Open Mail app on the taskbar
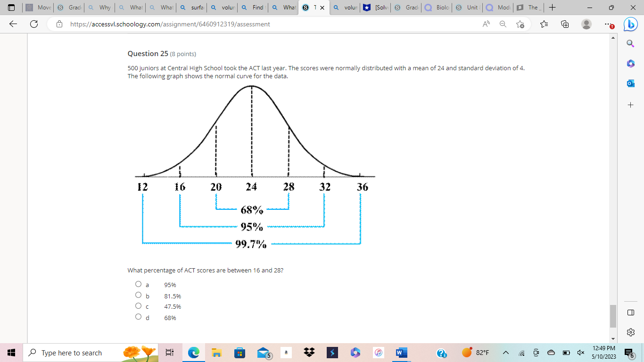This screenshot has height=362, width=644. point(264,353)
